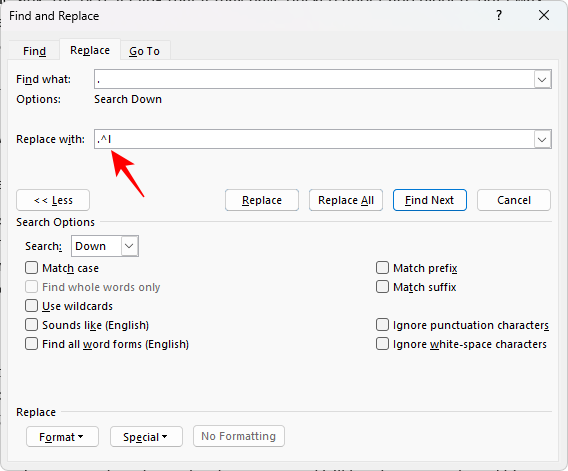Screen dimensions: 568x471
Task: Select the Replace tab
Action: coord(90,50)
